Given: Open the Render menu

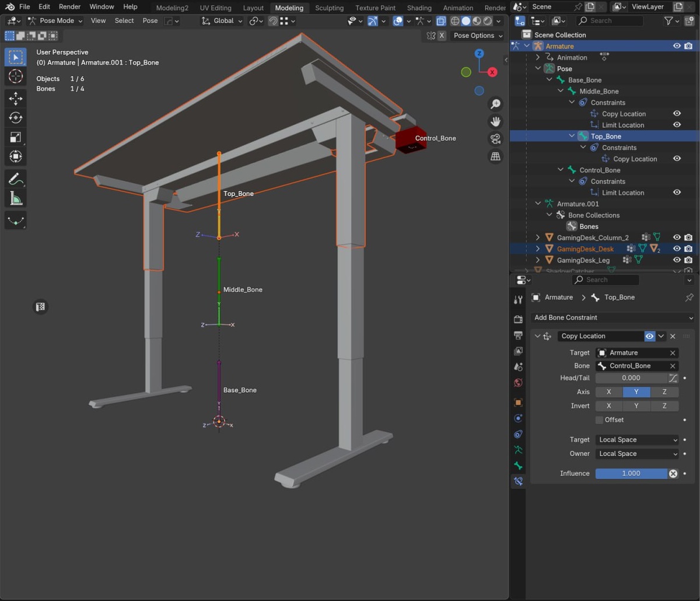Looking at the screenshot, I should point(69,7).
